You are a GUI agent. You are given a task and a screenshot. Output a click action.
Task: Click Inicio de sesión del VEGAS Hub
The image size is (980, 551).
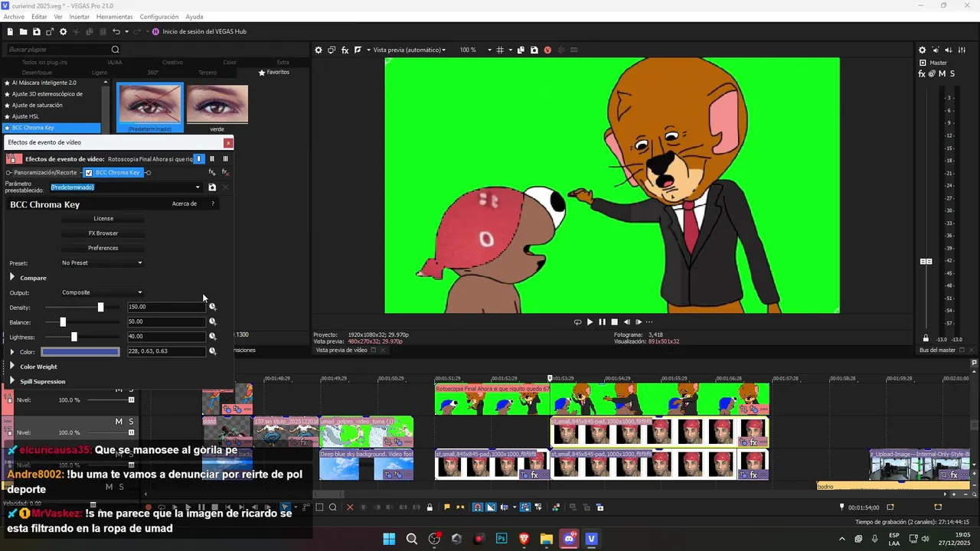pos(204,31)
